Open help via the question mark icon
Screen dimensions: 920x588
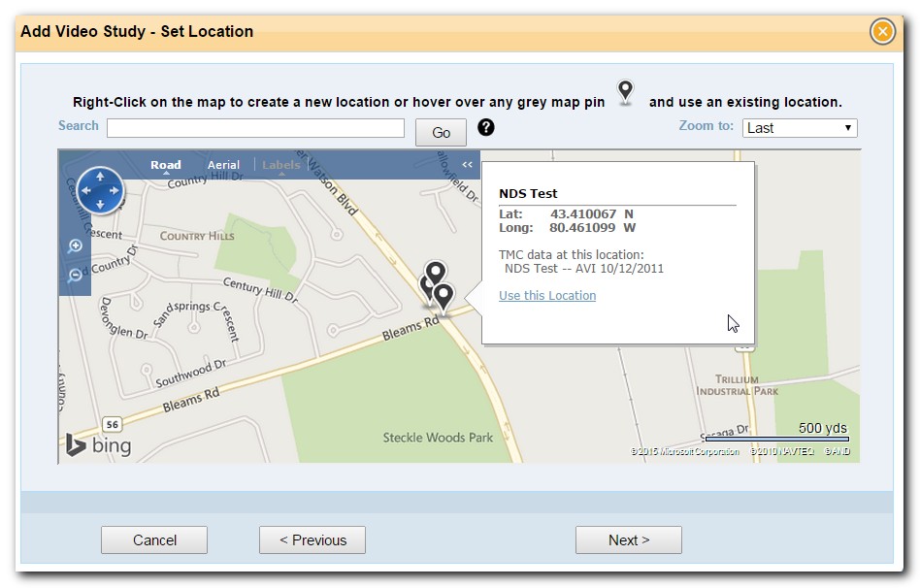pos(486,127)
